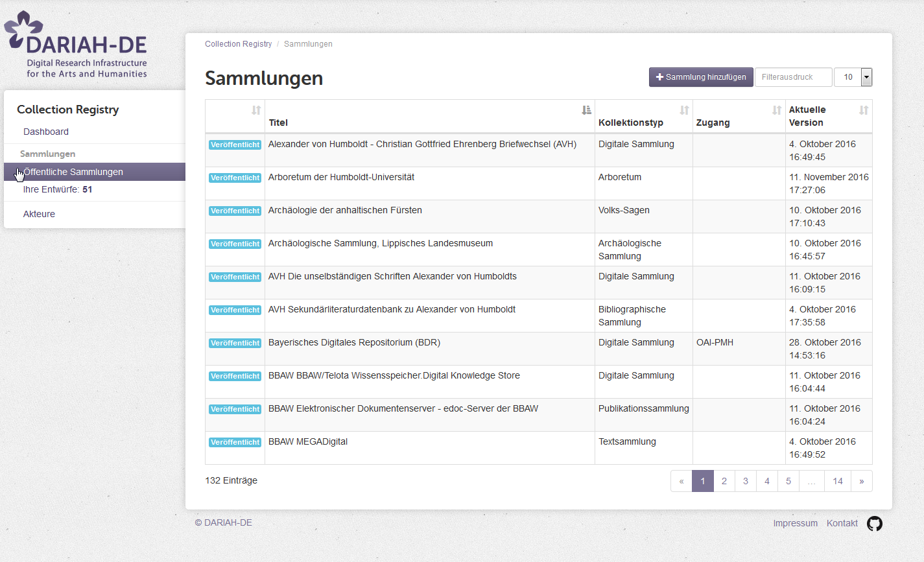The height and width of the screenshot is (562, 924).
Task: Sort the first status column
Action: (x=256, y=111)
